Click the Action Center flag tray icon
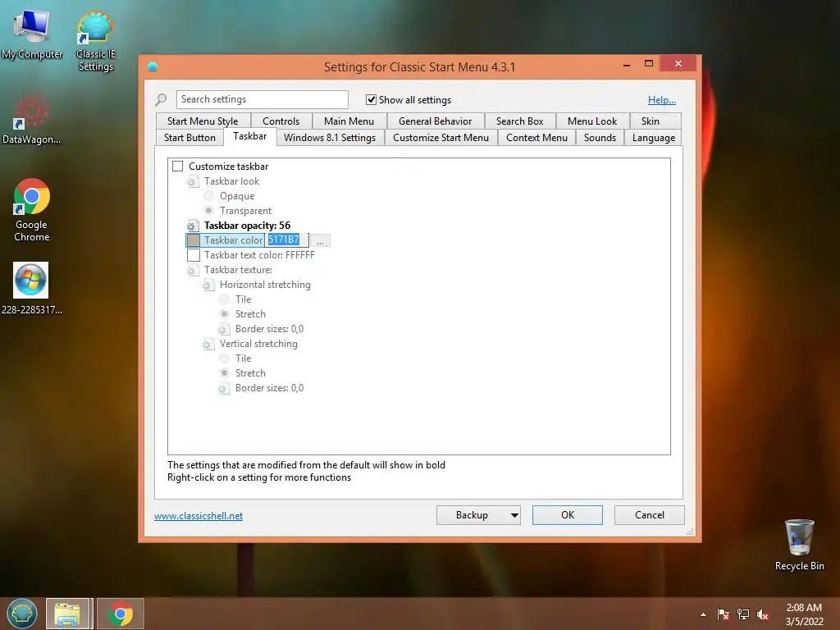840x630 pixels. [723, 614]
